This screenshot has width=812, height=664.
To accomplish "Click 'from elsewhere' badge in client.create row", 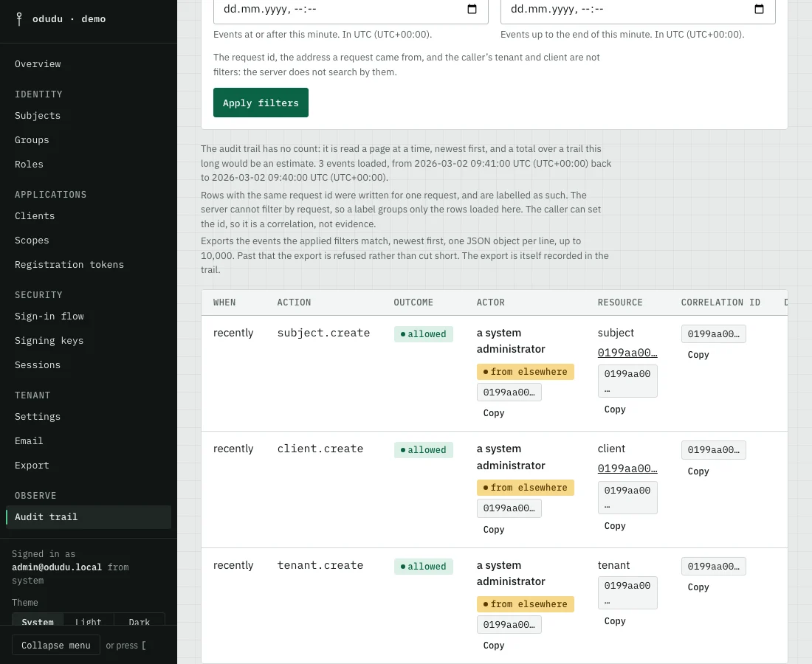I will coord(525,488).
